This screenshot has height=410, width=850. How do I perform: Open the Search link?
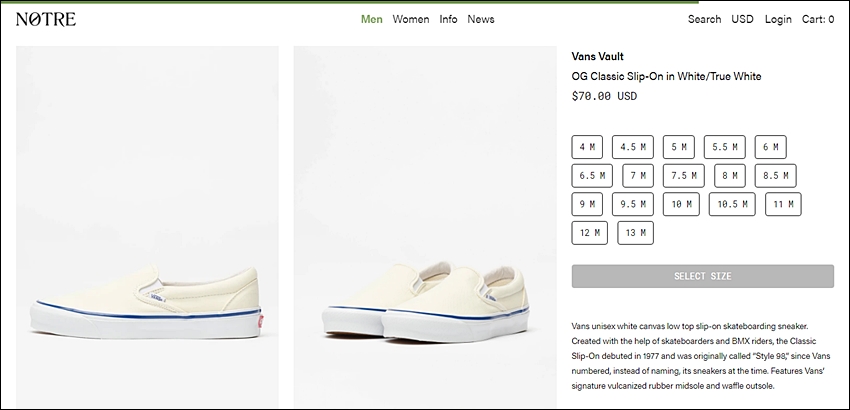click(704, 19)
